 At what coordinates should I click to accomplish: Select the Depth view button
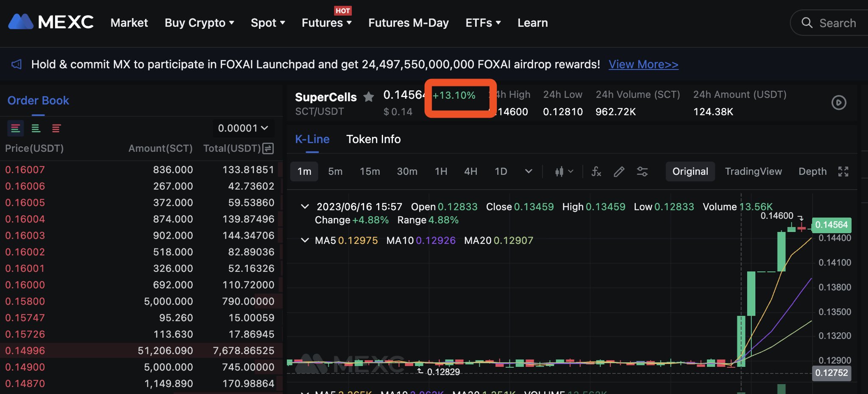pyautogui.click(x=812, y=171)
